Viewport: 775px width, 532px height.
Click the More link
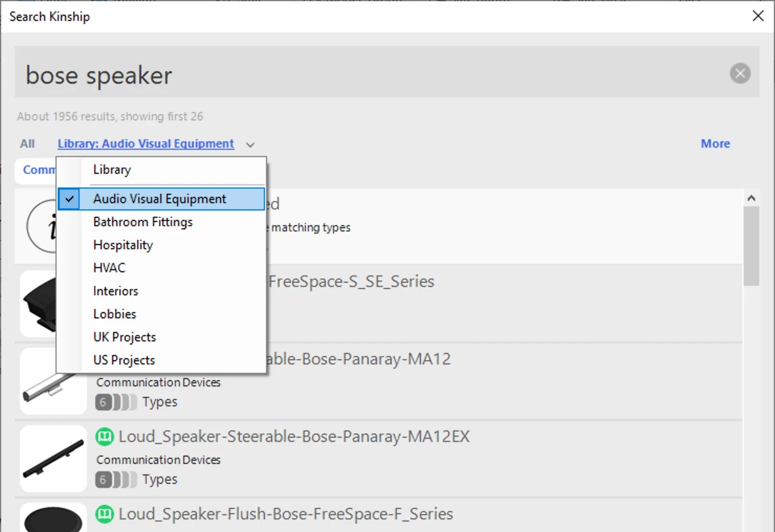(715, 143)
